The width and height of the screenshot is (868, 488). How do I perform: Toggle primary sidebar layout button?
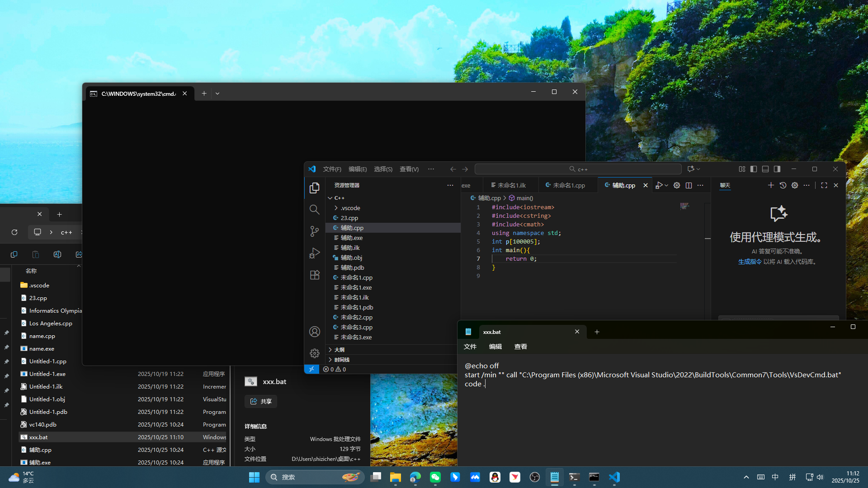[x=754, y=169]
